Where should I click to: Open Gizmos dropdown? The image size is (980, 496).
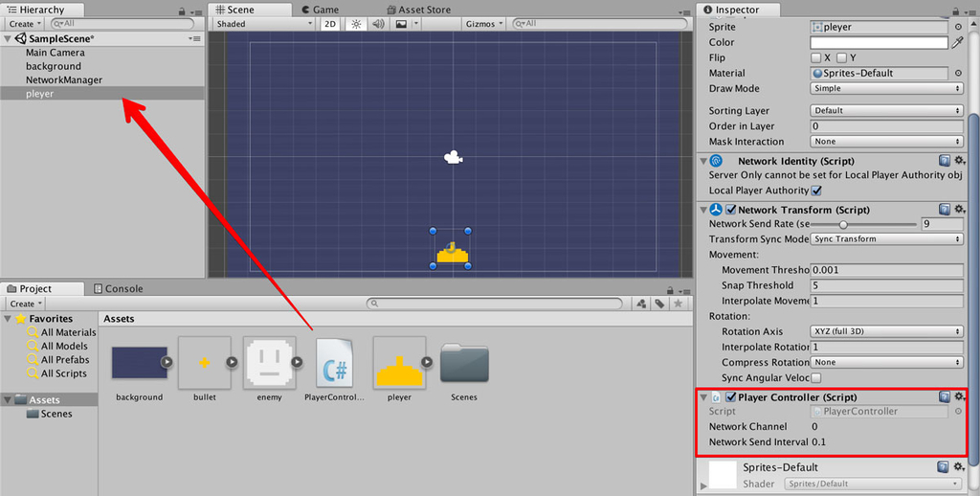[483, 24]
